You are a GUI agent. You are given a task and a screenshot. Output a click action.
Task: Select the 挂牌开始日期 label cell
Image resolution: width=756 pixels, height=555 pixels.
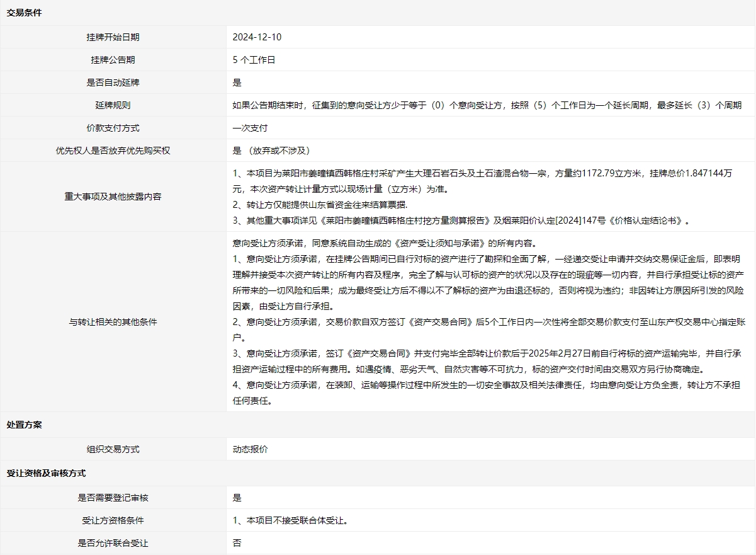click(113, 37)
